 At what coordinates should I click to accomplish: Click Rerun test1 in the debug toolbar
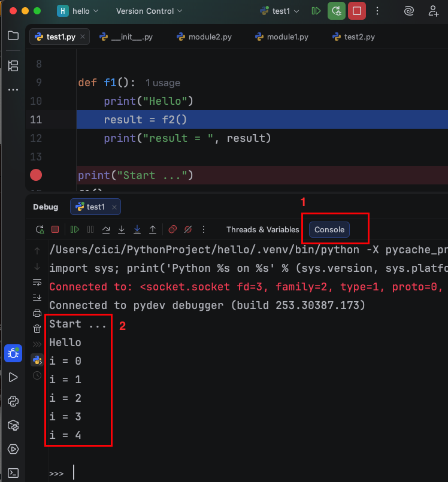coord(40,229)
